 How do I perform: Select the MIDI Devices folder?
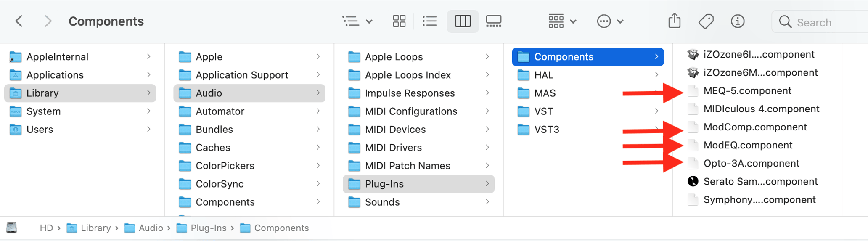click(418, 129)
